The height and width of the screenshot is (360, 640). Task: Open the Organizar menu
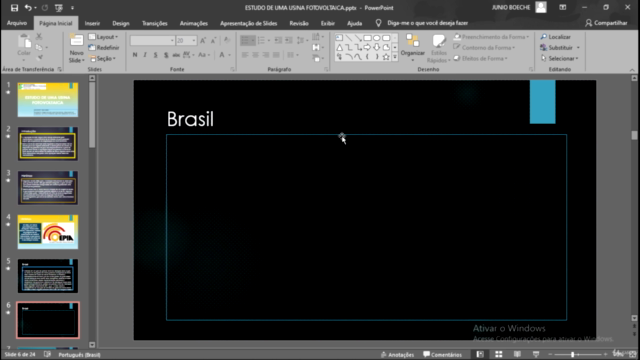click(413, 48)
